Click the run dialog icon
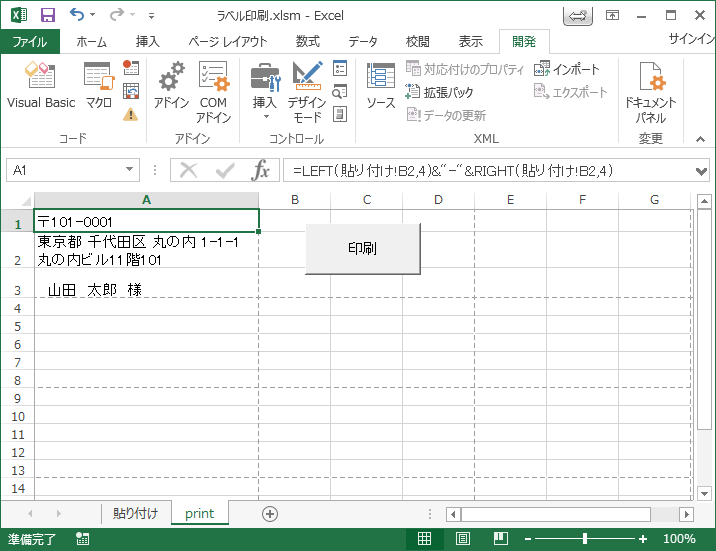This screenshot has width=716, height=551. click(340, 114)
